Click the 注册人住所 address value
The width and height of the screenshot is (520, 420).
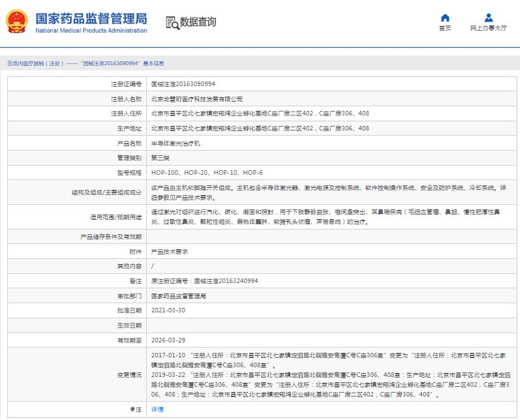point(260,113)
